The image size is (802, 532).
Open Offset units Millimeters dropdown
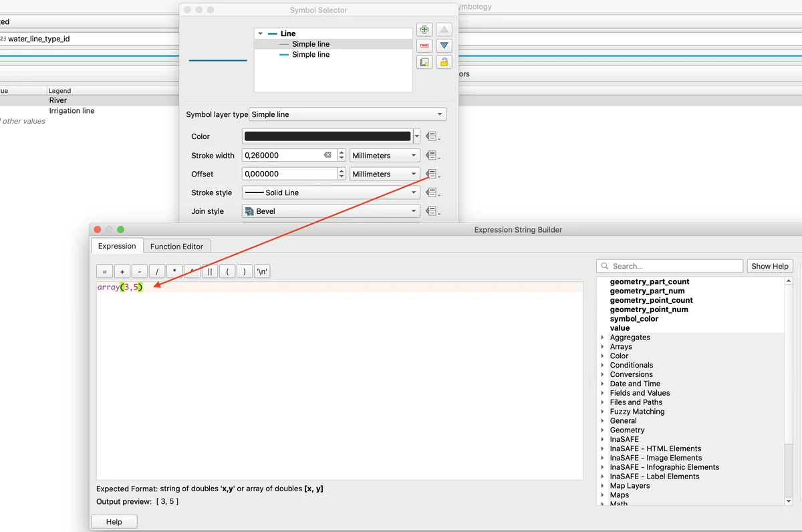pyautogui.click(x=384, y=174)
